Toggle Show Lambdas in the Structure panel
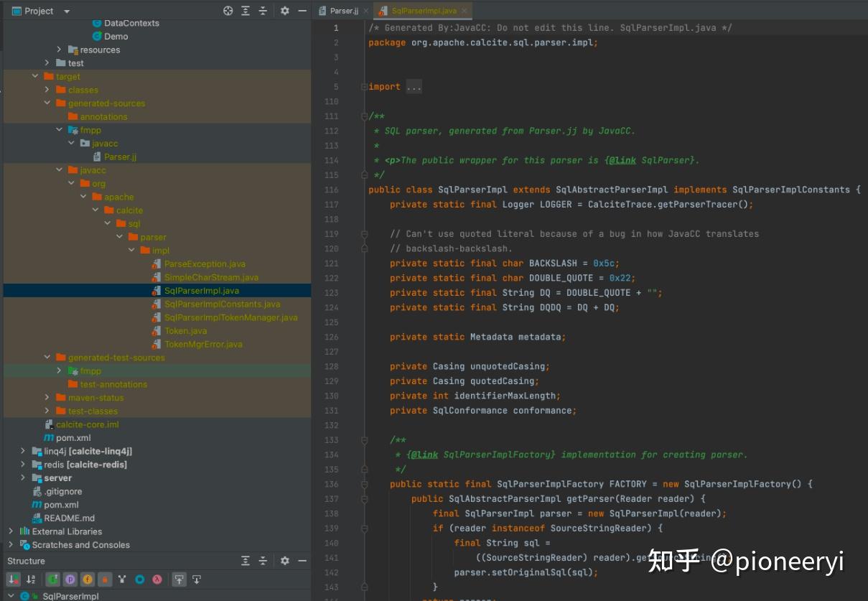The image size is (868, 601). (156, 579)
